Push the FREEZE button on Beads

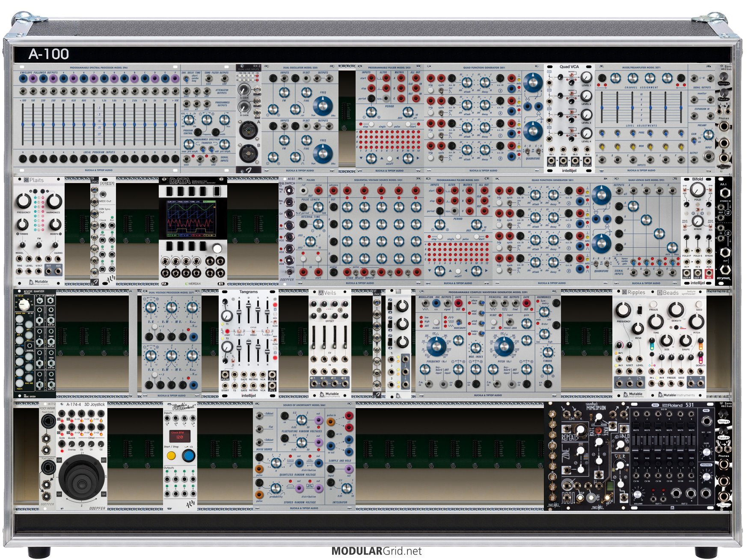[653, 304]
